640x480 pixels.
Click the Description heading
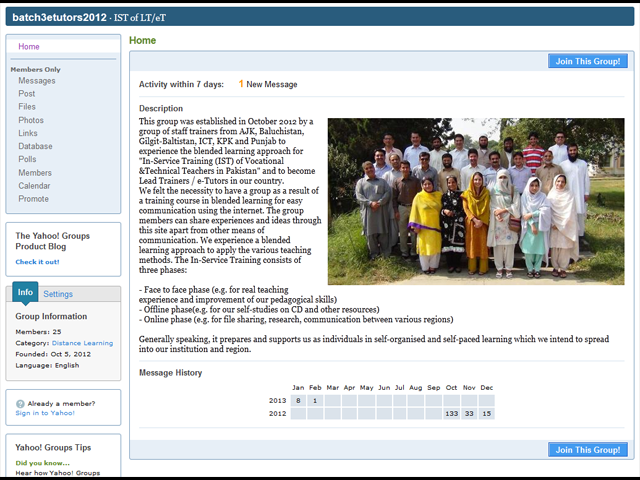pos(161,108)
